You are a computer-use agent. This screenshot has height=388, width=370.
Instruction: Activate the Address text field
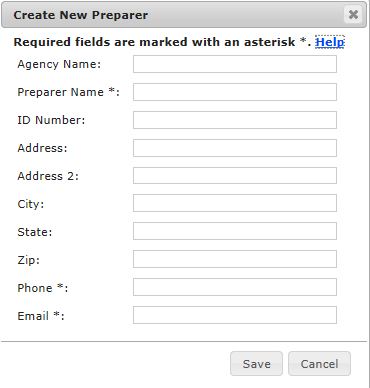(x=235, y=148)
